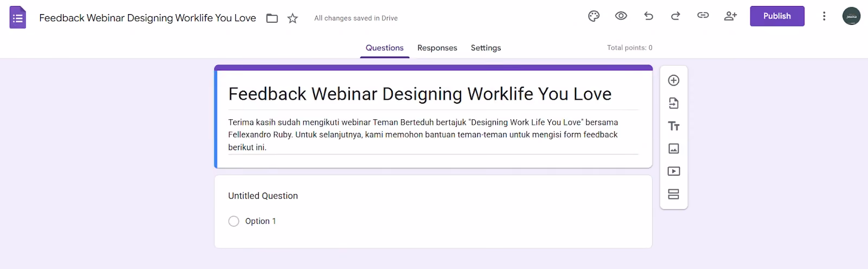Undo the last change
Image resolution: width=868 pixels, height=269 pixels.
tap(648, 16)
